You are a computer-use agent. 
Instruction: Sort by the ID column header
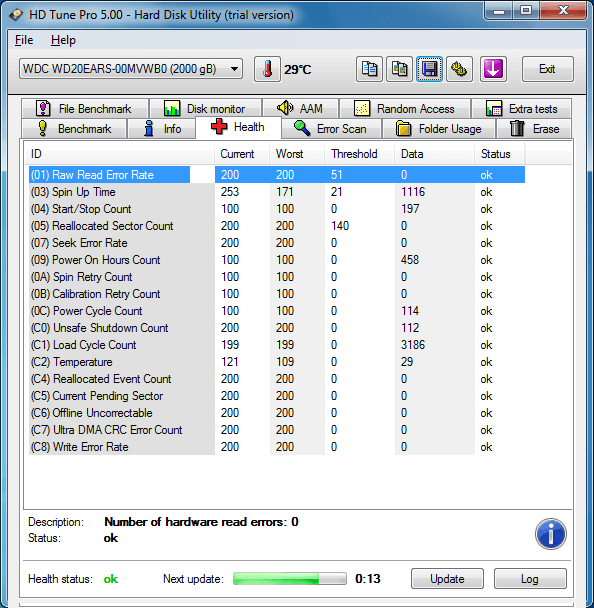point(119,154)
